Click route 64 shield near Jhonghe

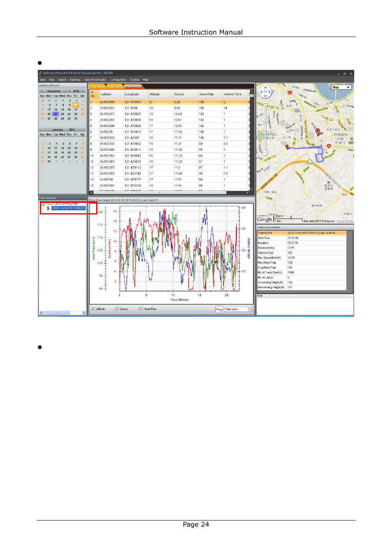tap(329, 146)
